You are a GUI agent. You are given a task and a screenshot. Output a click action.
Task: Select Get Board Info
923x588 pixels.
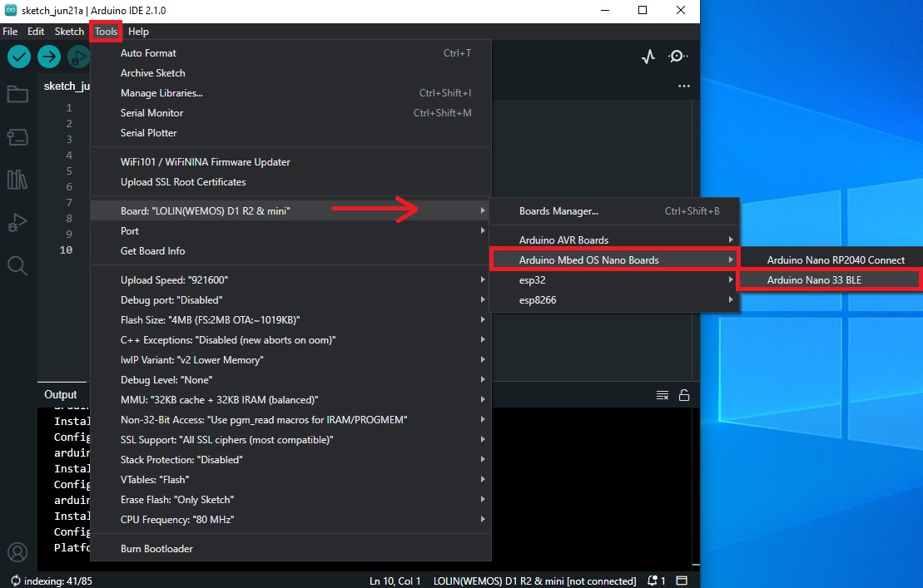click(x=290, y=250)
